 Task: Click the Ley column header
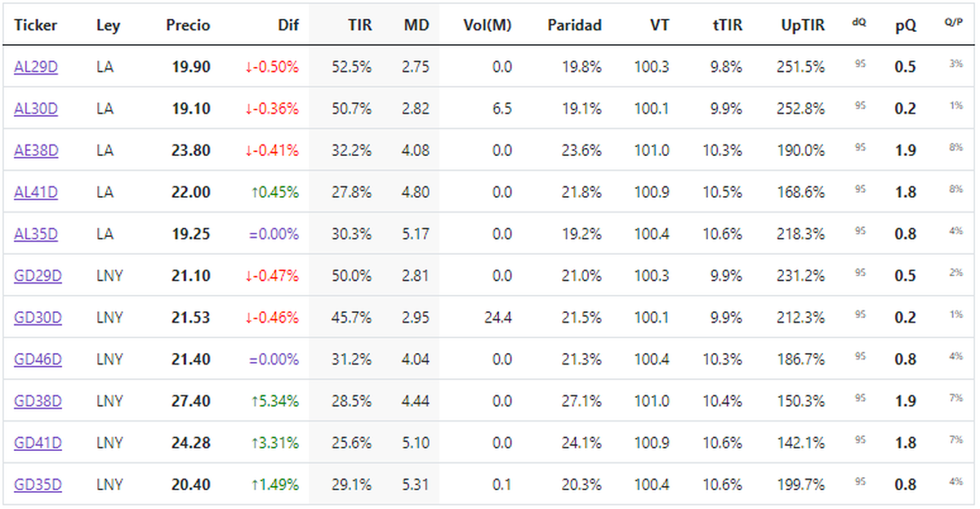[x=108, y=25]
